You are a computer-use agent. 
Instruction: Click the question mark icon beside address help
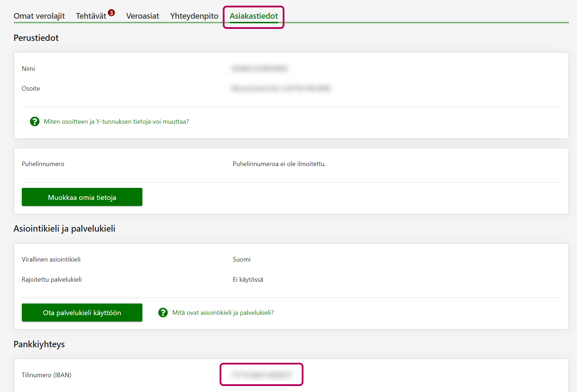[35, 122]
